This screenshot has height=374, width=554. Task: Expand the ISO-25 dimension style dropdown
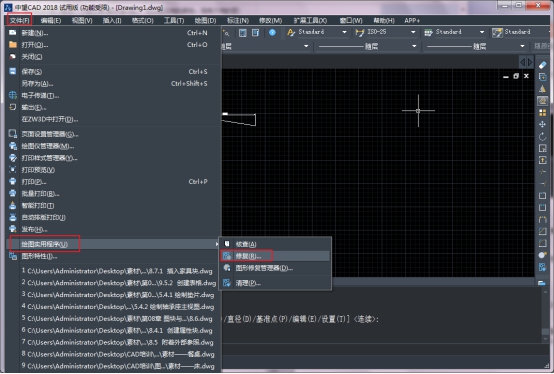coord(391,32)
